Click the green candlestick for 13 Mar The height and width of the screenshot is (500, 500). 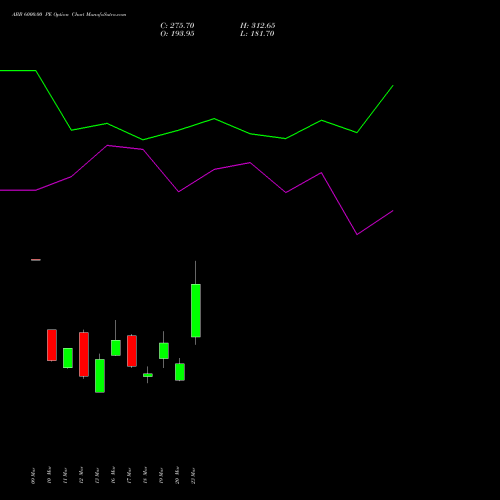(x=100, y=376)
